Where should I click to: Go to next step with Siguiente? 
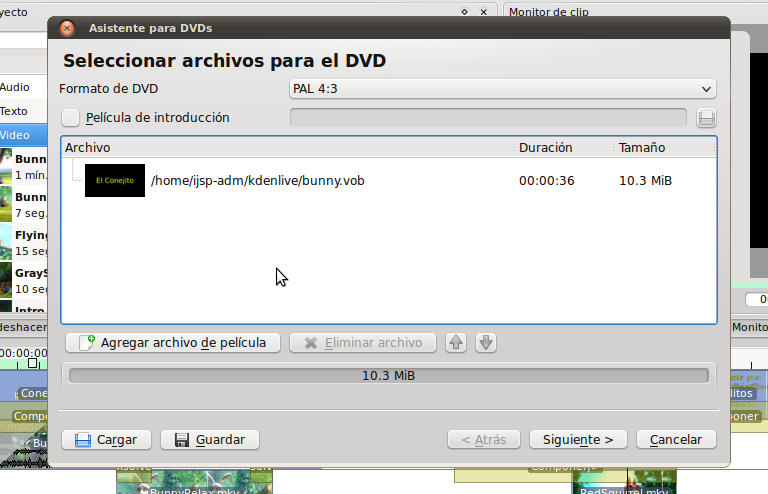578,440
